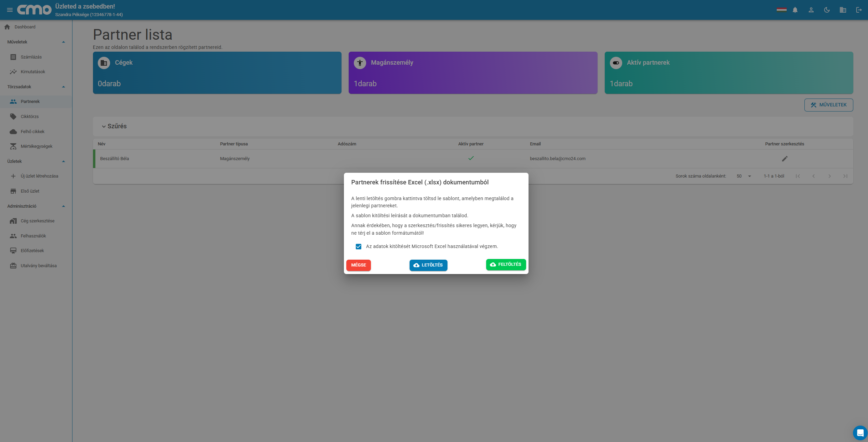Click the Aktív partnerek card icon
Viewport: 868px width, 442px height.
616,63
